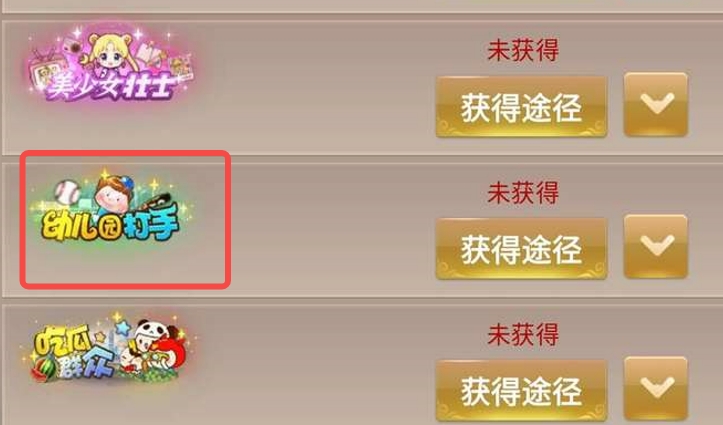723x425 pixels.
Task: Expand the chevron beside 吃瓜群众 row
Action: tap(656, 388)
